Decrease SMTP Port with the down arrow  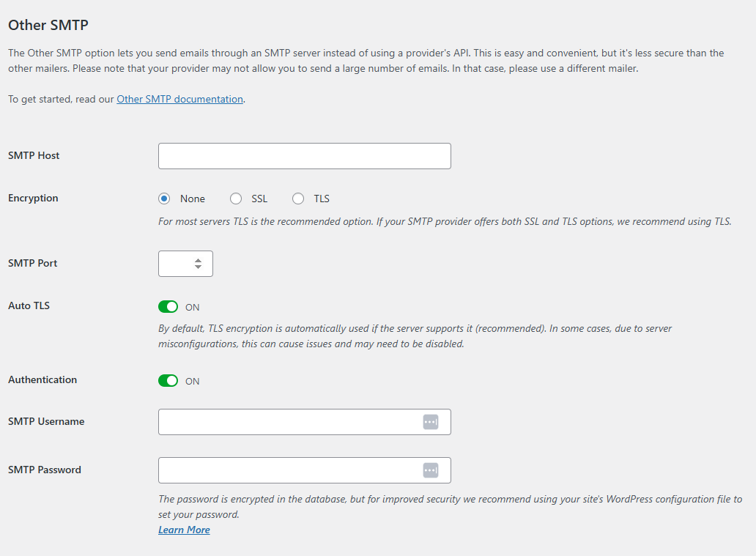click(198, 267)
